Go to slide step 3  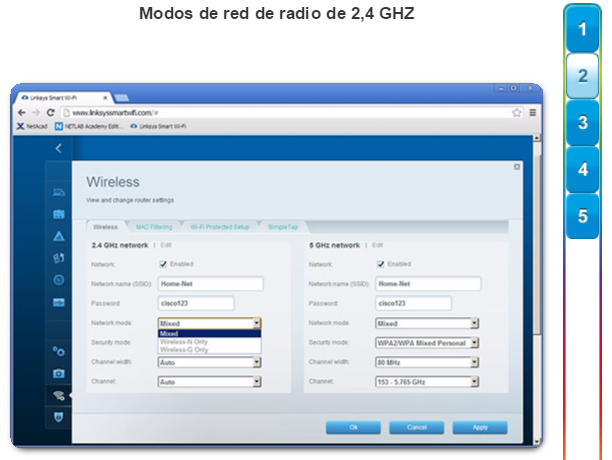[582, 123]
